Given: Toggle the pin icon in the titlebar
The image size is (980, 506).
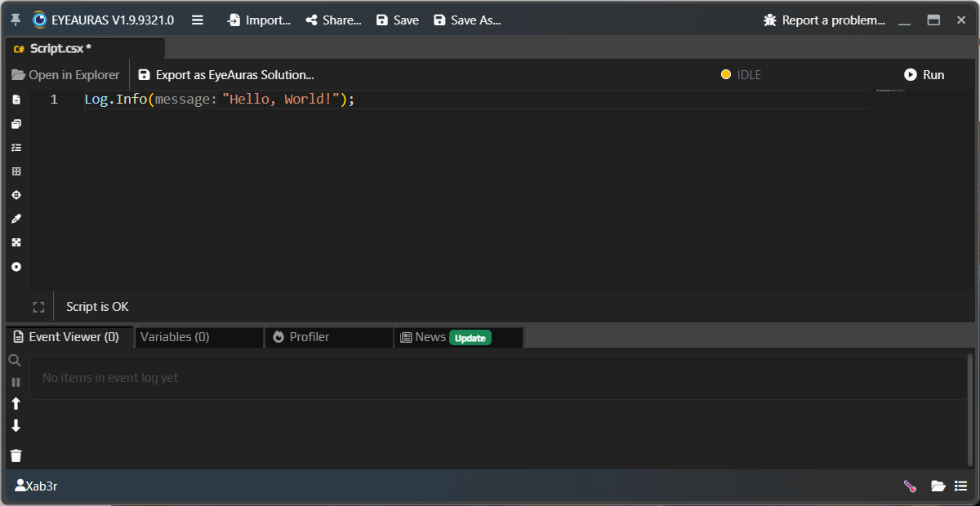Looking at the screenshot, I should (x=14, y=19).
